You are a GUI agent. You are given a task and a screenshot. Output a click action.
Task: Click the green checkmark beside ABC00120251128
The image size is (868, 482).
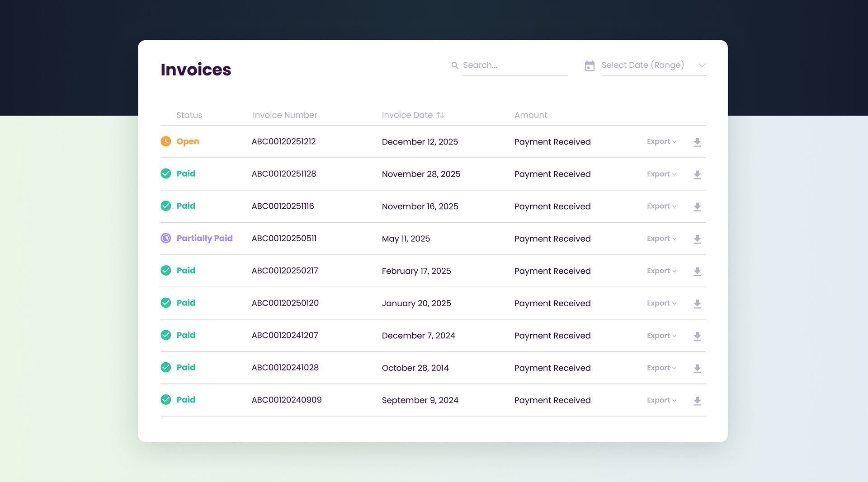coord(165,173)
